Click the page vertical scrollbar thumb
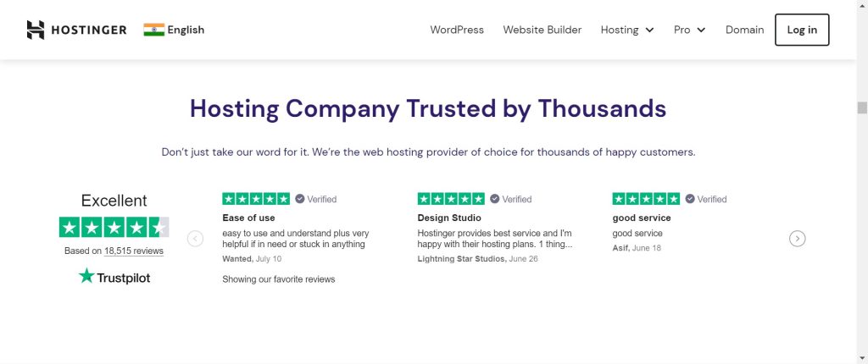868x364 pixels. point(862,108)
